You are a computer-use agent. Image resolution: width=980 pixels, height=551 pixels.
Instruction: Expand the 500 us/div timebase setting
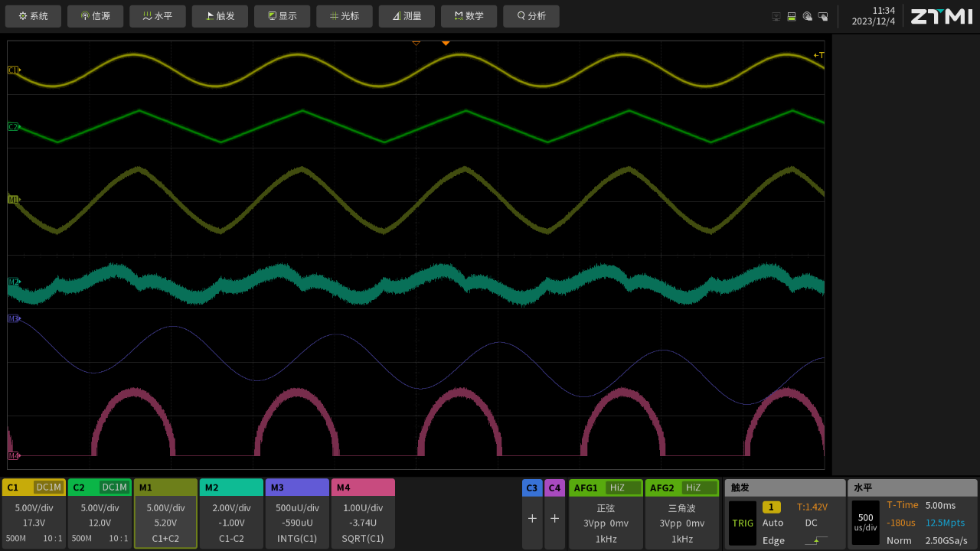865,522
